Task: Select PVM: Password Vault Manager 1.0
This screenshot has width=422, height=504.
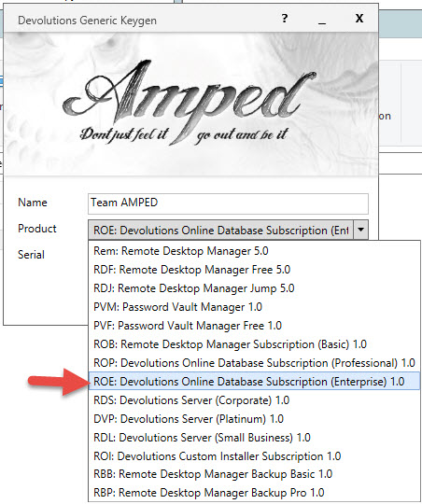Action: pos(254,307)
